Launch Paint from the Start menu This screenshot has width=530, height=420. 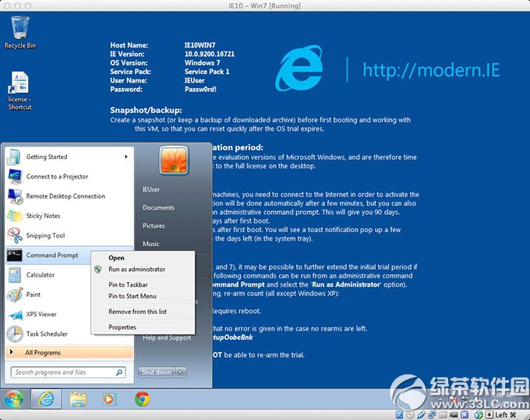pos(48,295)
